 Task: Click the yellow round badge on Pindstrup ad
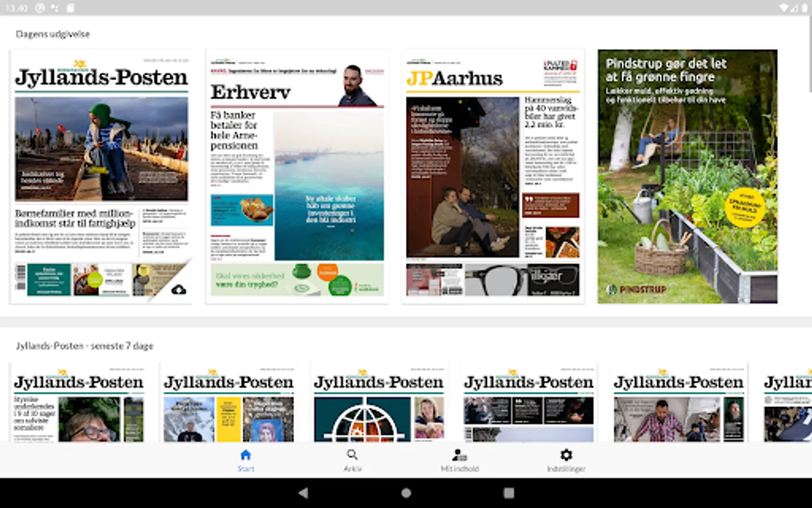tap(745, 207)
